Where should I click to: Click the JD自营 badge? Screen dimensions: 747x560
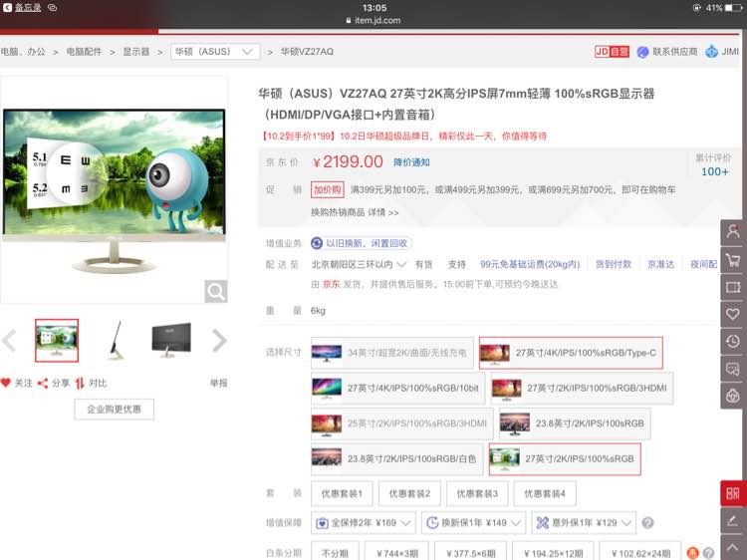612,52
